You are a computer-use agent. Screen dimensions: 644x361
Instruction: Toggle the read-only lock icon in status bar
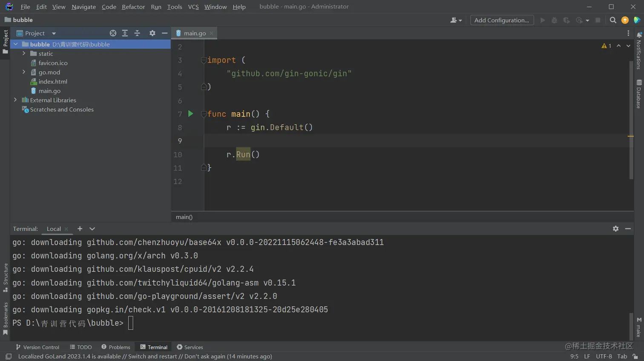tap(635, 356)
